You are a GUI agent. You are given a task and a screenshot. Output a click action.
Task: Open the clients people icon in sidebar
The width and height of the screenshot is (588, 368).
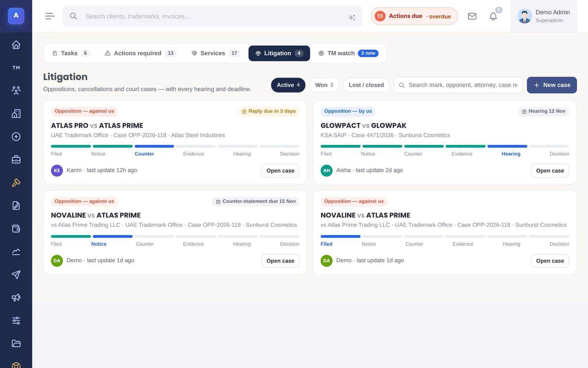click(16, 91)
